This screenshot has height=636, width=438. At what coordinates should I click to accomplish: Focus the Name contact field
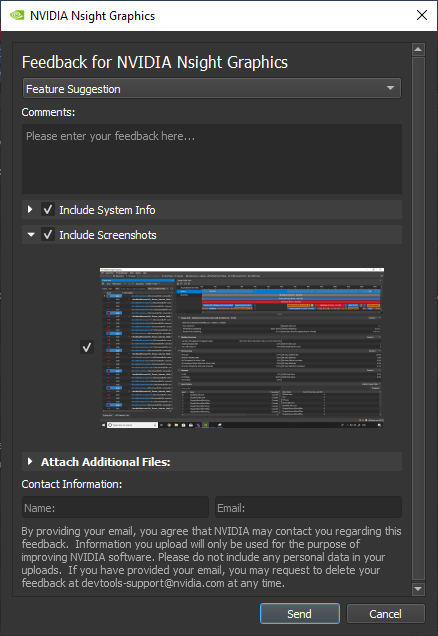pyautogui.click(x=115, y=507)
